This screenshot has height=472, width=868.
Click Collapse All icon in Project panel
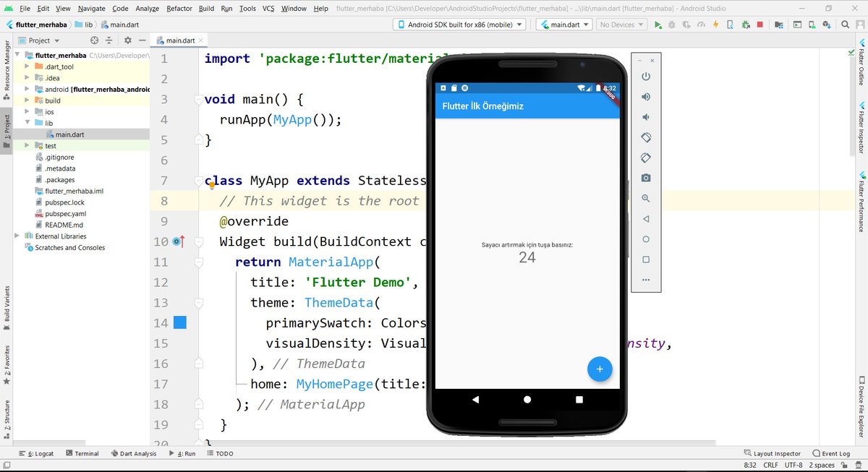tap(109, 40)
